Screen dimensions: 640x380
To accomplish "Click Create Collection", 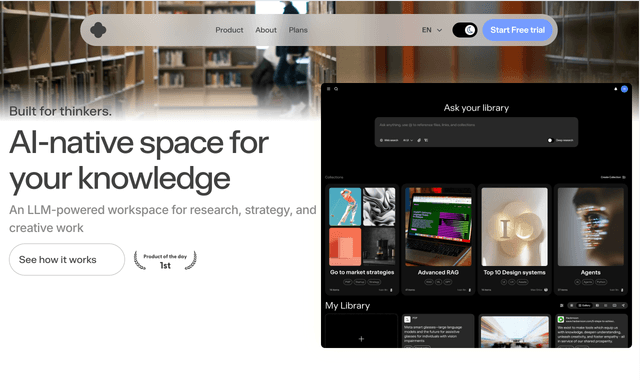I will coord(613,177).
